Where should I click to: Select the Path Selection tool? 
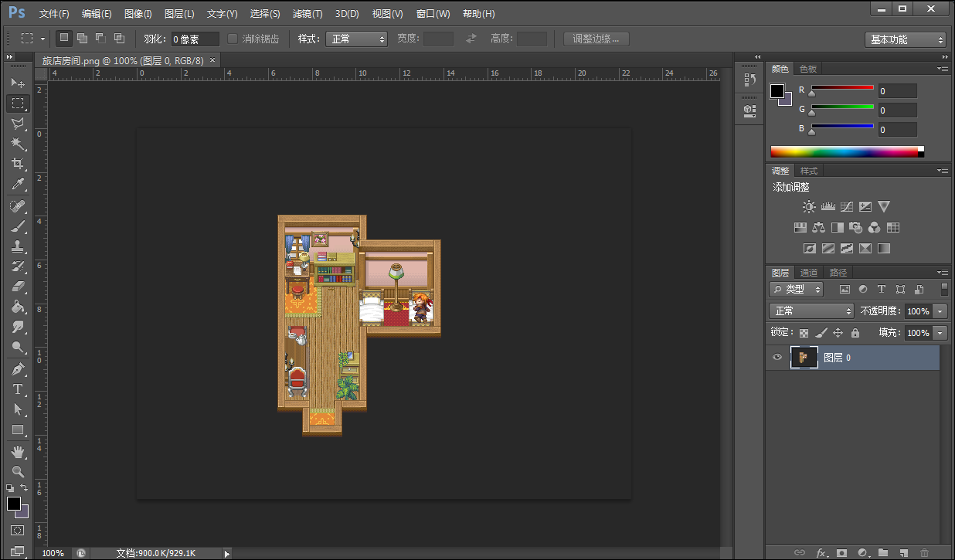click(x=18, y=409)
